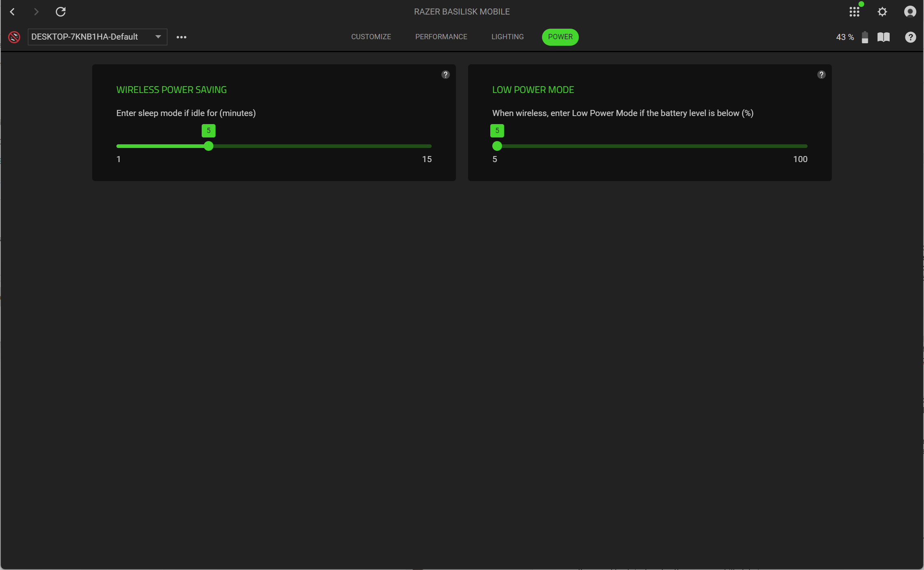Click the forward navigation arrow
Viewport: 924px width, 570px height.
(x=36, y=12)
